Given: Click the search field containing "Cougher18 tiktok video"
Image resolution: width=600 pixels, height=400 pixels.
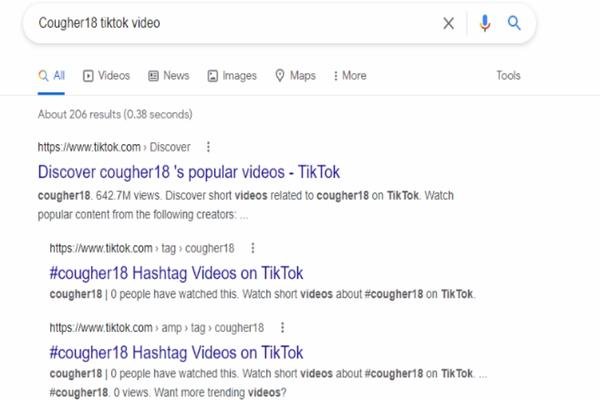Looking at the screenshot, I should tap(237, 23).
